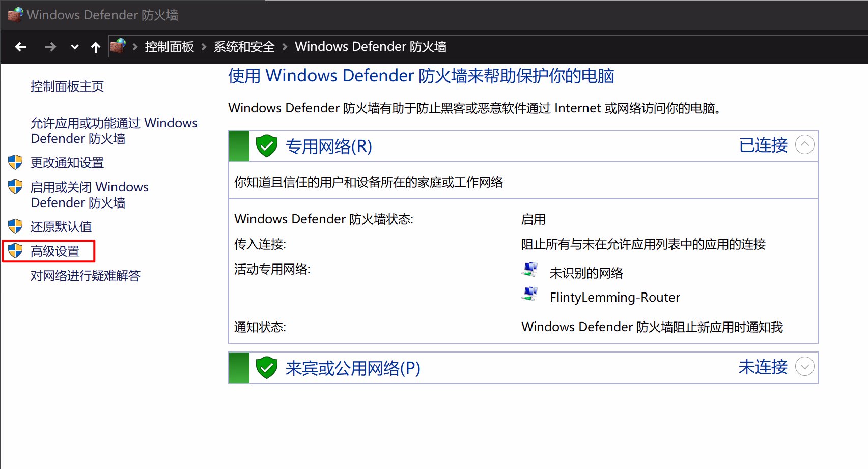This screenshot has width=868, height=469.
Task: Click 还原默认值 link
Action: (x=61, y=227)
